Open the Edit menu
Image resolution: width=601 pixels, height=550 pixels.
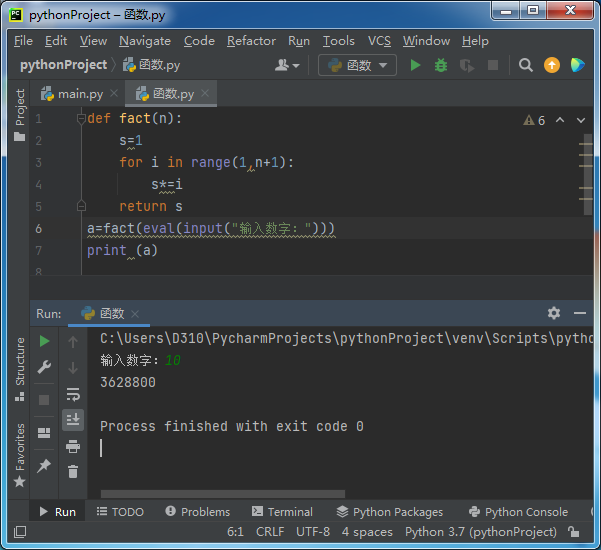coord(56,41)
